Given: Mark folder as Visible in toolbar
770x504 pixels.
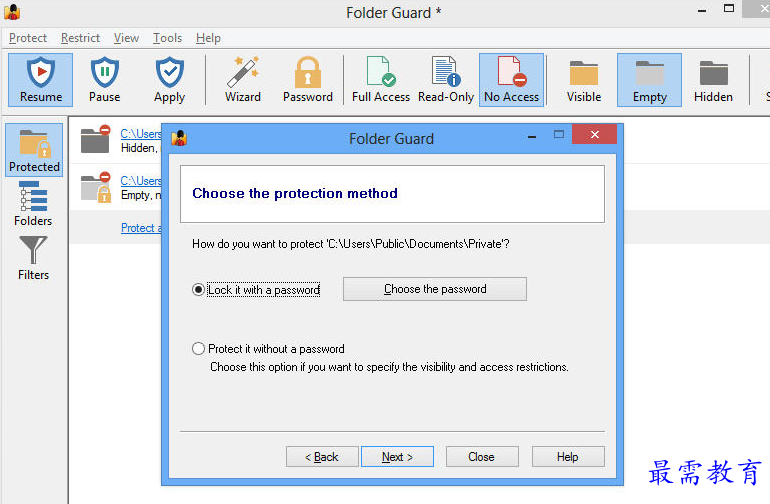Looking at the screenshot, I should (584, 80).
